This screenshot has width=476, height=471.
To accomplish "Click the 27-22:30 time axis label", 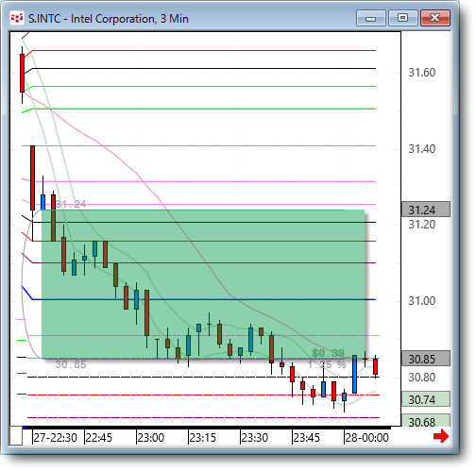I will click(x=56, y=438).
